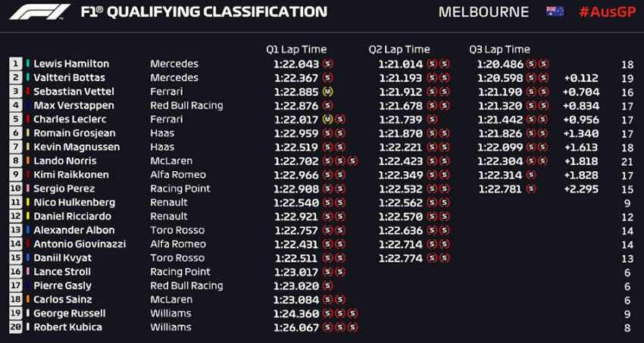644x343 pixels.
Task: Open the #AusGP hashtag
Action: click(605, 12)
